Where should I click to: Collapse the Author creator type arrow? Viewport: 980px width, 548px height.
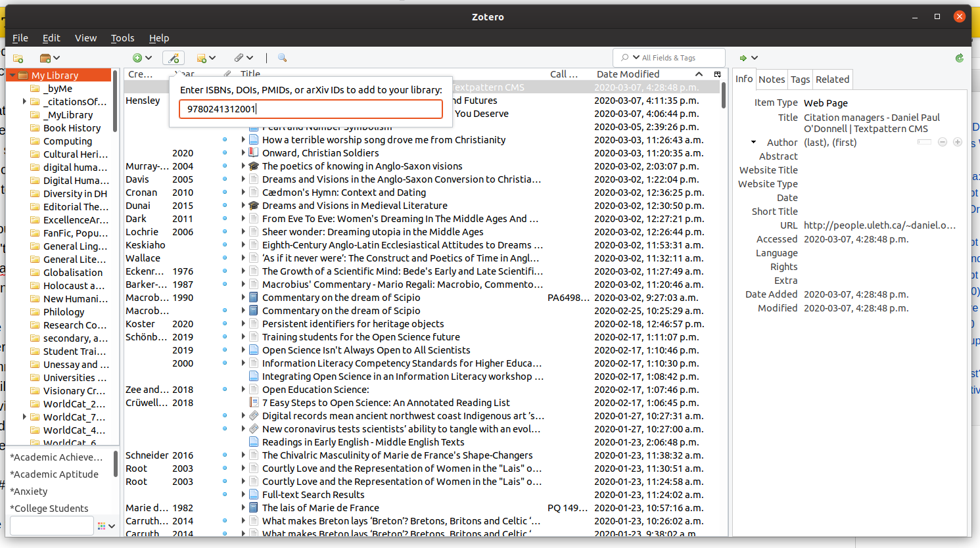click(753, 143)
